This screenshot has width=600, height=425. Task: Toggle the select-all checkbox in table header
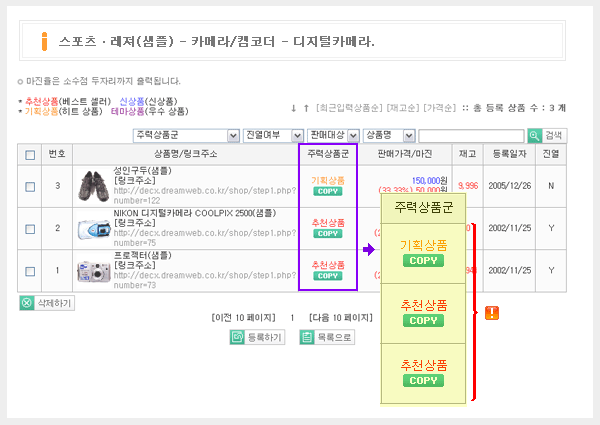30,155
